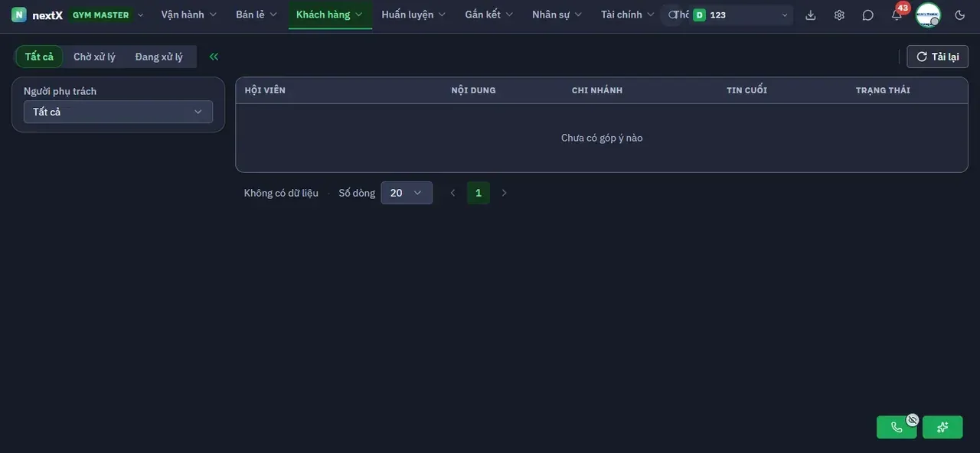Expand the Khách hàng menu
This screenshot has width=980, height=453.
(330, 15)
